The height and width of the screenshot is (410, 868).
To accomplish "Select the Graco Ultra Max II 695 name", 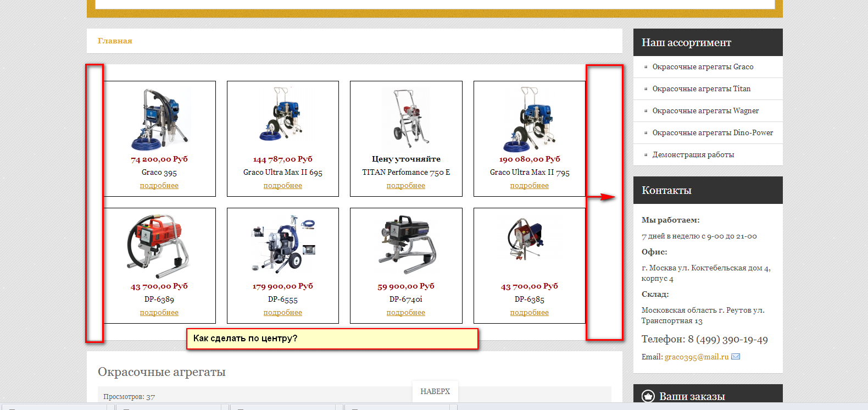I will 283,173.
